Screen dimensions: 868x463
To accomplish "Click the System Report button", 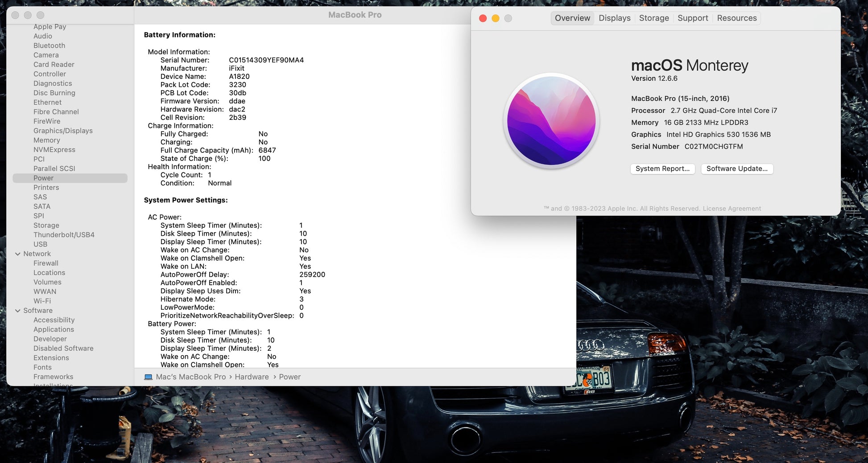I will [662, 169].
